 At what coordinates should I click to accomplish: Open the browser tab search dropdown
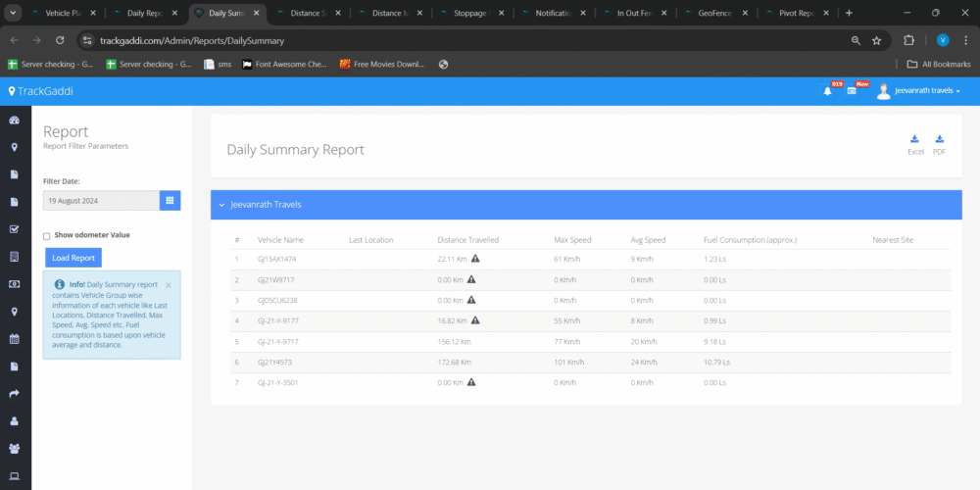coord(15,13)
